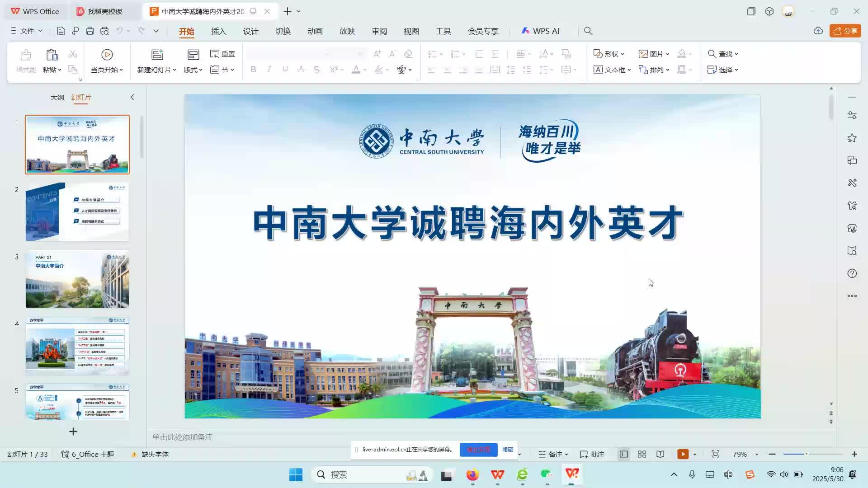868x488 pixels.
Task: Click the blue stop sharing button
Action: coord(478,450)
